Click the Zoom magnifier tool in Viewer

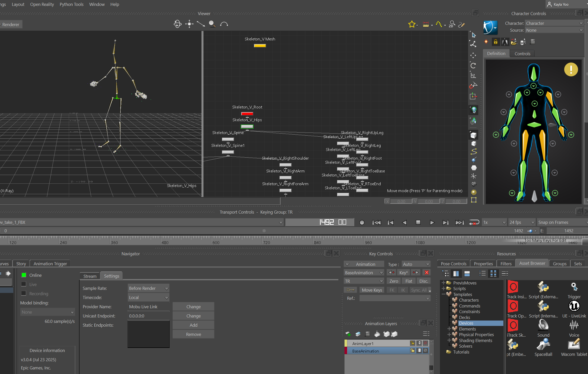pos(212,24)
